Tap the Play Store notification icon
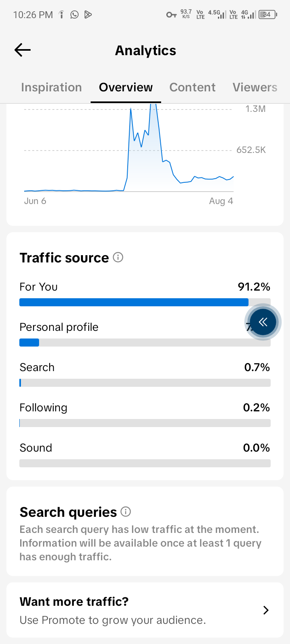Image resolution: width=290 pixels, height=644 pixels. coord(88,15)
